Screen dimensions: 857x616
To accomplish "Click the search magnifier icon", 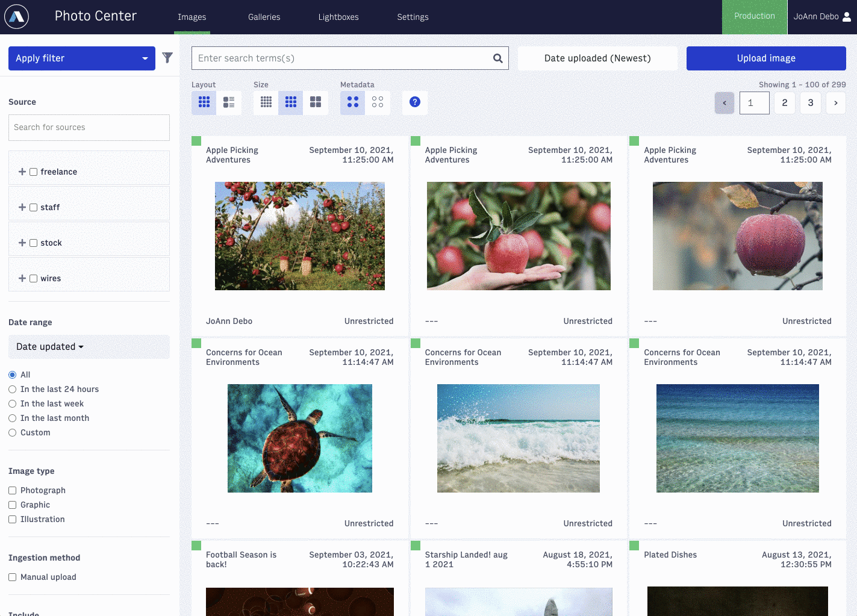I will (x=497, y=58).
